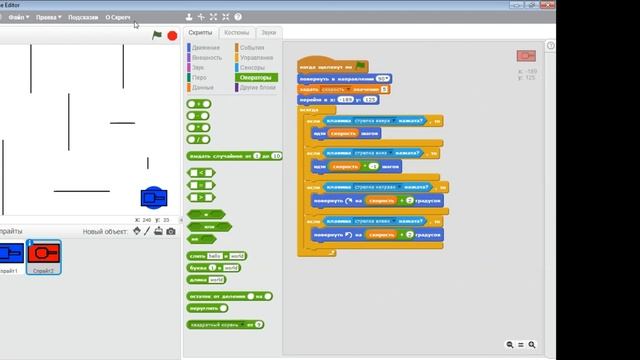The image size is (640, 360).
Task: Zoom out the scripts area
Action: 510,344
